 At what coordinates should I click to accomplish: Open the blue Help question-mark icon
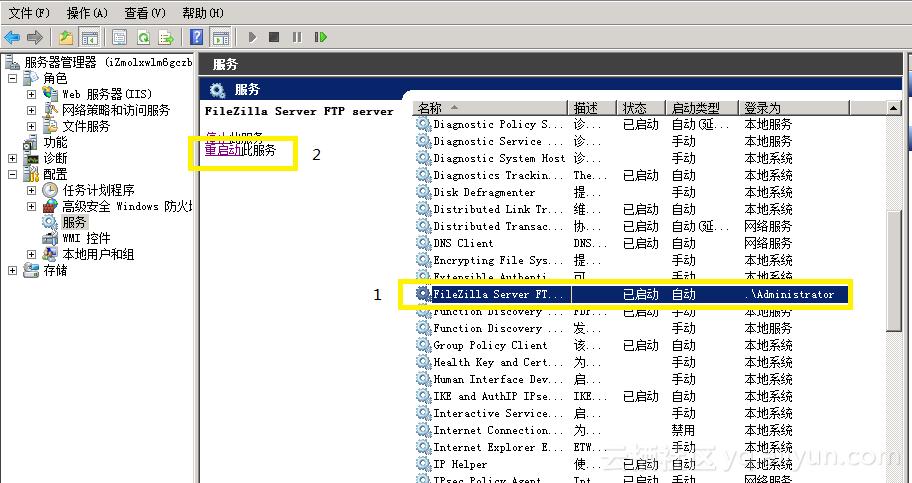tap(197, 37)
